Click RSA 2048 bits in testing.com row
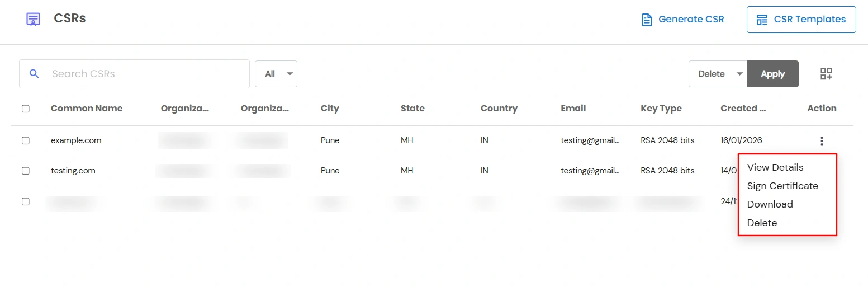 [x=667, y=171]
